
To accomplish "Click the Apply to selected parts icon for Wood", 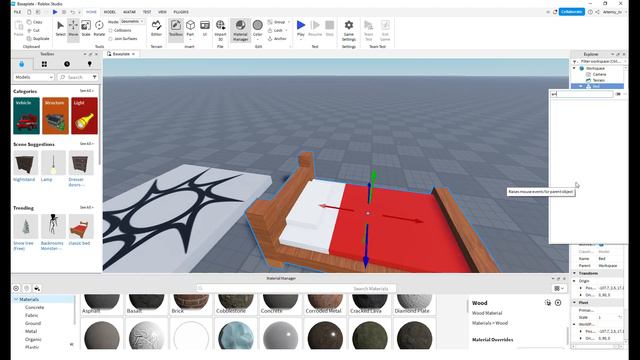I will pos(548,302).
